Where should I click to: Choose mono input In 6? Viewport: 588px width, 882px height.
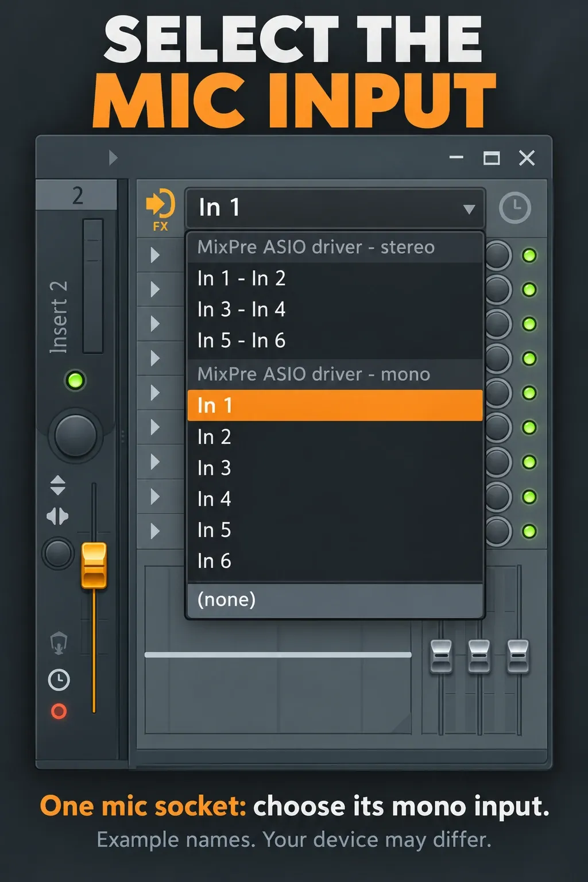(335, 561)
